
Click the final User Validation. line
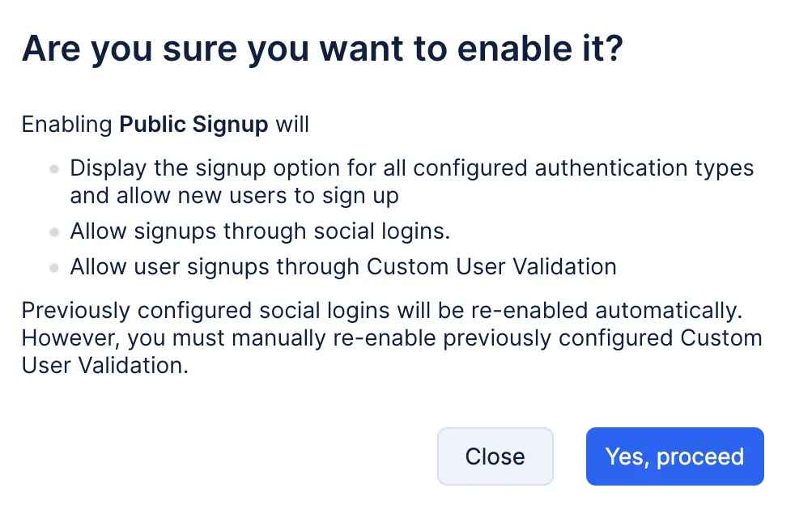pyautogui.click(x=104, y=365)
